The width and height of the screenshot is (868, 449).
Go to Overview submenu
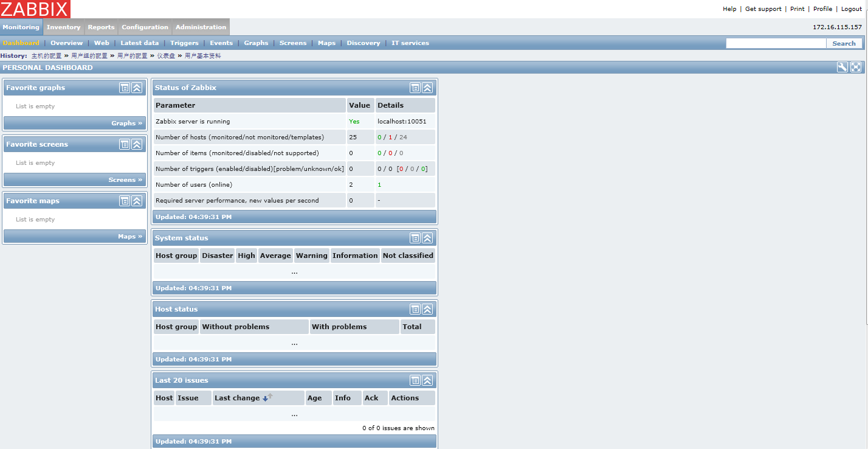click(x=67, y=43)
